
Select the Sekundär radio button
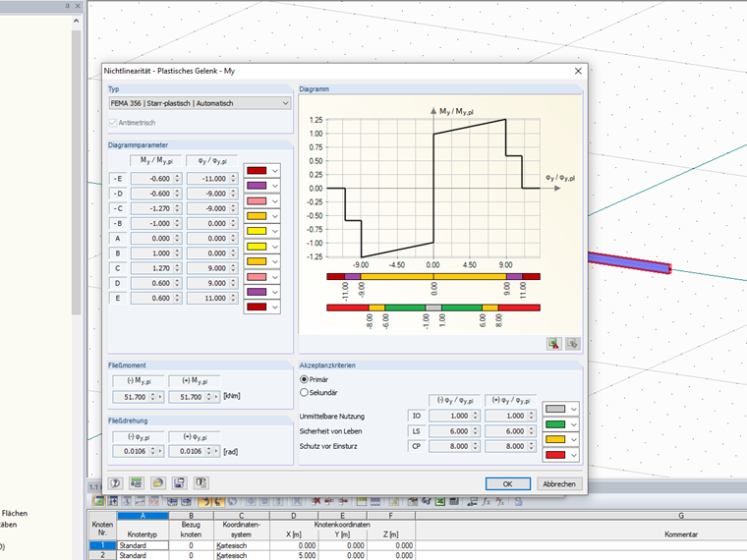tap(304, 392)
